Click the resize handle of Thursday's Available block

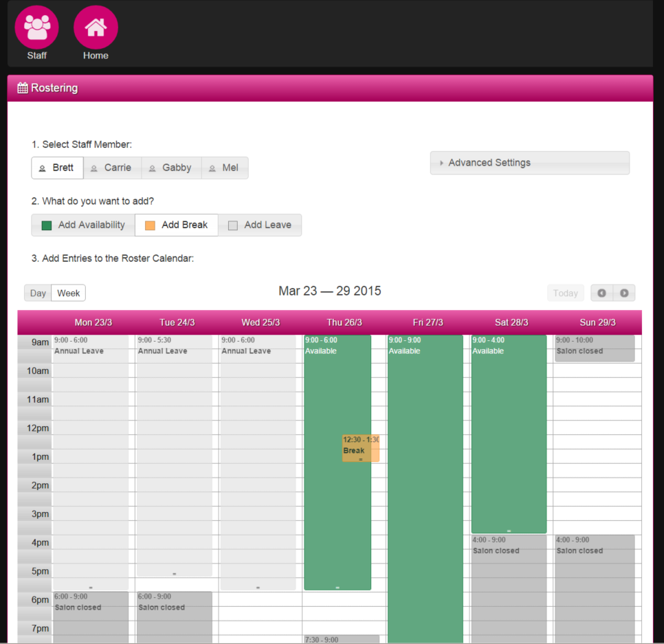coord(337,588)
